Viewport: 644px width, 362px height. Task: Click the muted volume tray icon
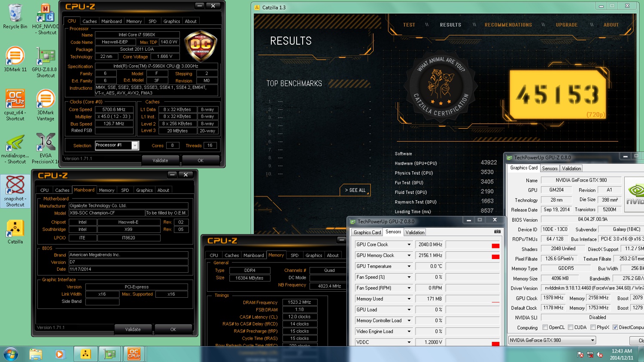pos(599,355)
